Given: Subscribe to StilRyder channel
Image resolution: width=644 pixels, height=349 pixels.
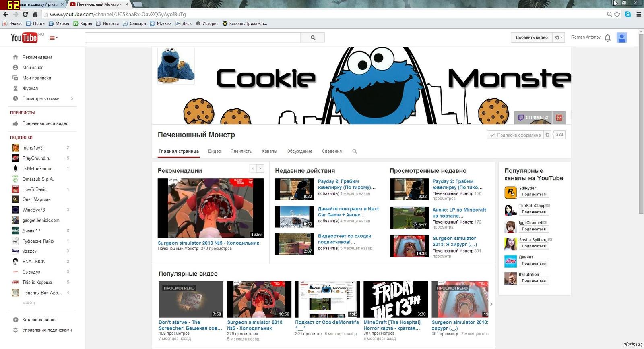Looking at the screenshot, I should (534, 194).
